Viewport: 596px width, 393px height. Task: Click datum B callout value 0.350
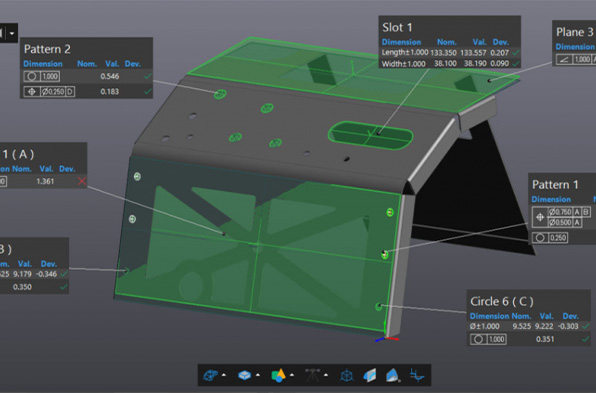tap(22, 287)
